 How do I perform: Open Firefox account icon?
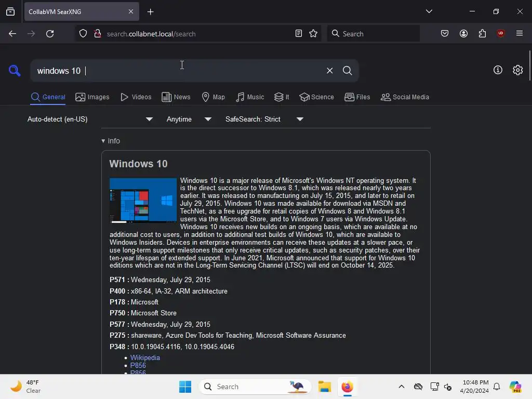[x=463, y=34]
